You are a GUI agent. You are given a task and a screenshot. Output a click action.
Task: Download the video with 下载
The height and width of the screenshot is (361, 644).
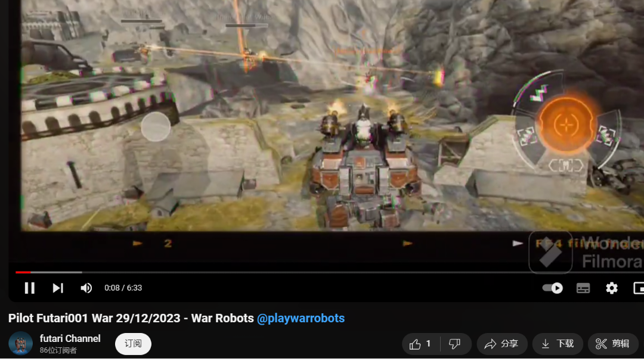click(558, 344)
